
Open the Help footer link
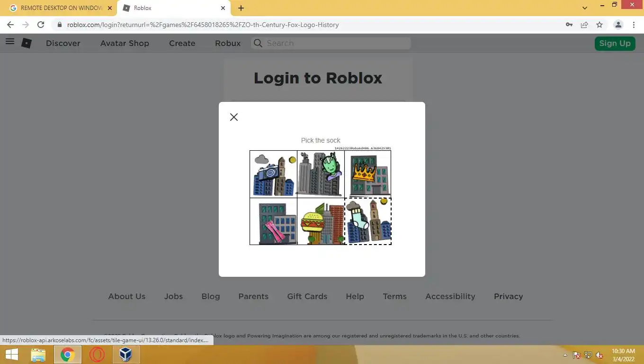coord(355,296)
